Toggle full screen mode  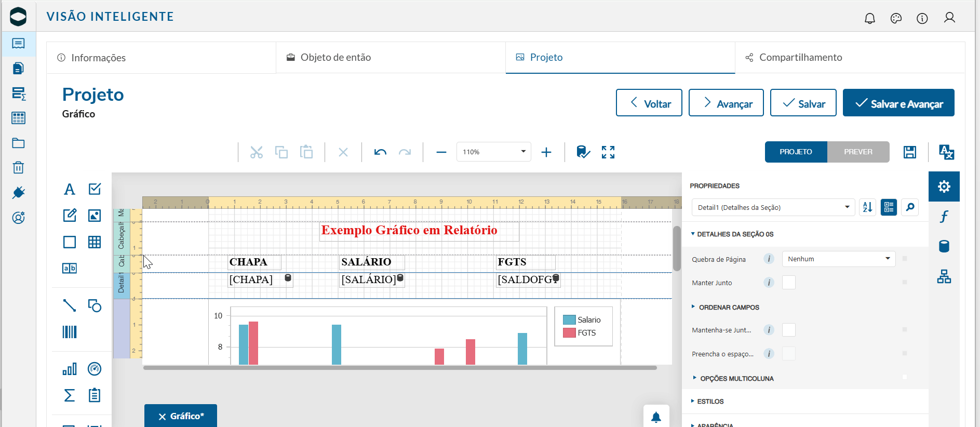608,152
